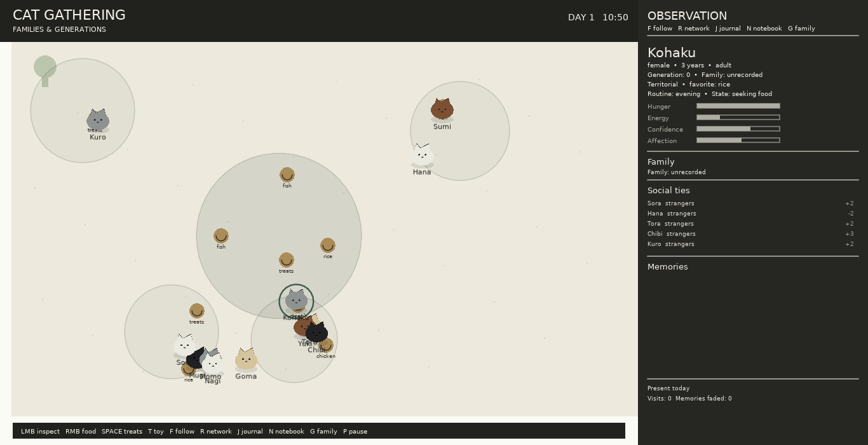Image resolution: width=868 pixels, height=445 pixels.
Task: Click the 'Sora strangers' social tie row
Action: (x=750, y=203)
